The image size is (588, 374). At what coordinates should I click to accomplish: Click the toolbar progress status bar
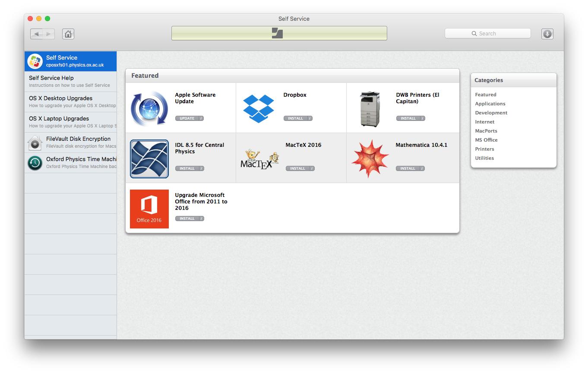coord(279,33)
